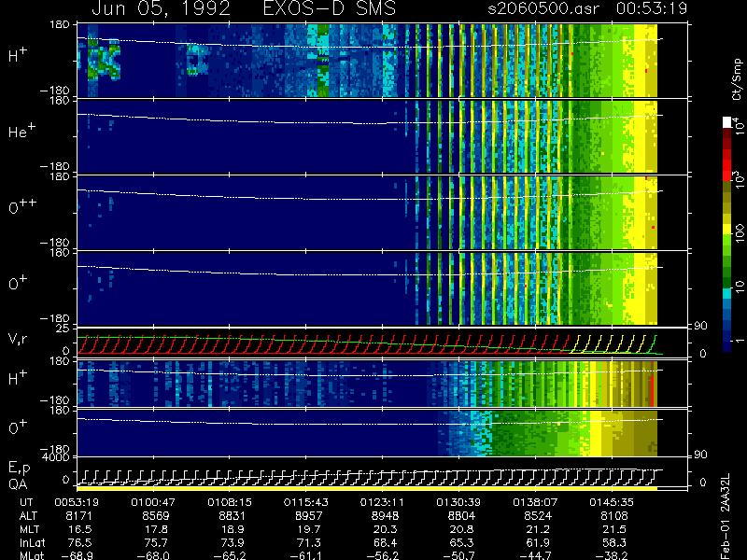747x560 pixels.
Task: Click the "MLT" row label
Action: point(30,529)
